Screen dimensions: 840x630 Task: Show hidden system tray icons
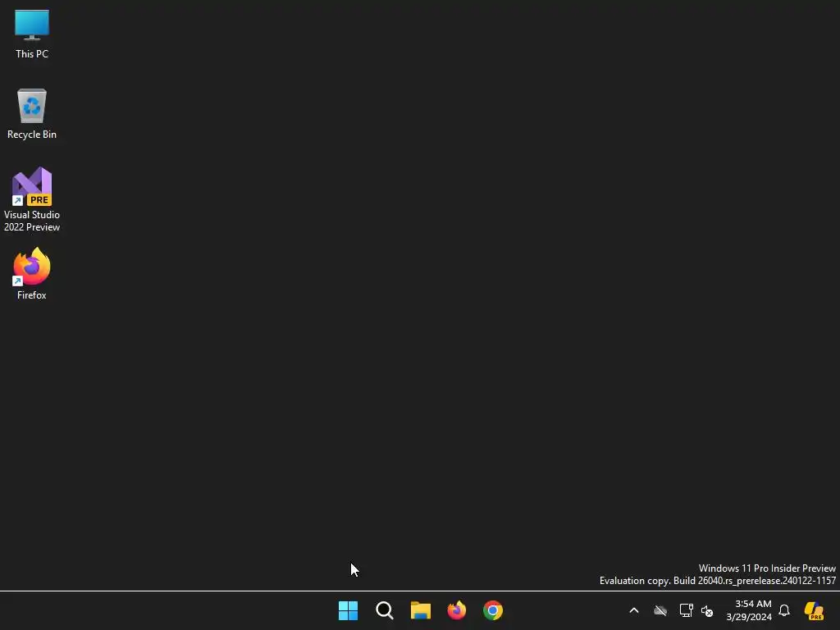[x=634, y=610]
